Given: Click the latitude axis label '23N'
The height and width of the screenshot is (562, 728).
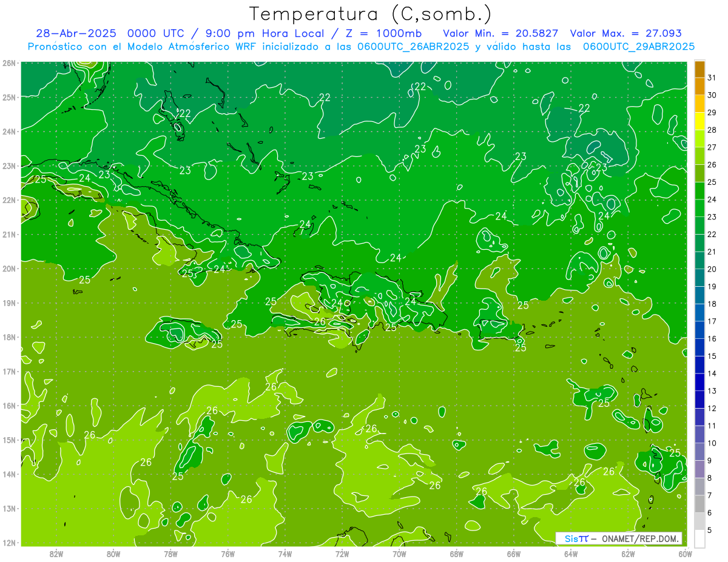Looking at the screenshot, I should (x=9, y=166).
